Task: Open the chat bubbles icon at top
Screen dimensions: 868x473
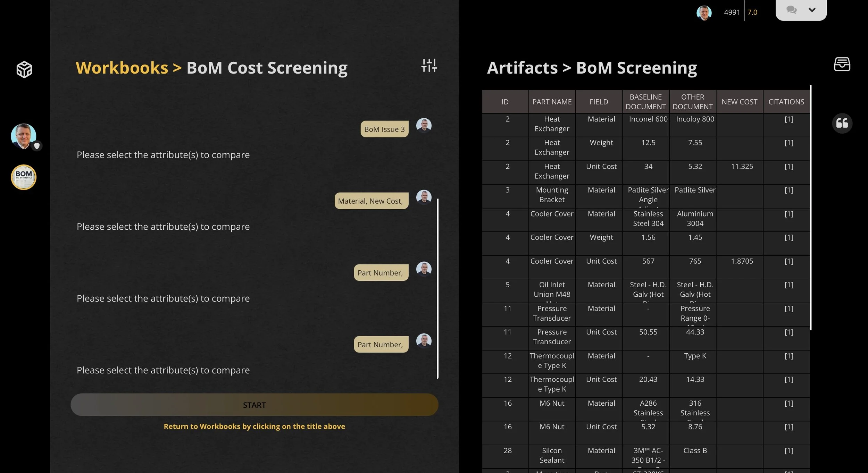Action: 791,10
